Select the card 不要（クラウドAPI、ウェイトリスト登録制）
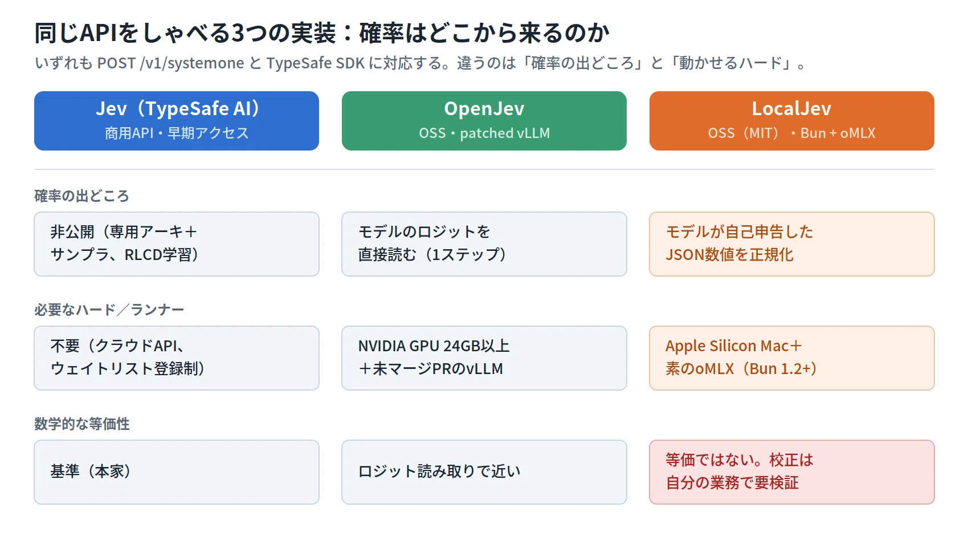This screenshot has height=536, width=980. click(x=177, y=358)
